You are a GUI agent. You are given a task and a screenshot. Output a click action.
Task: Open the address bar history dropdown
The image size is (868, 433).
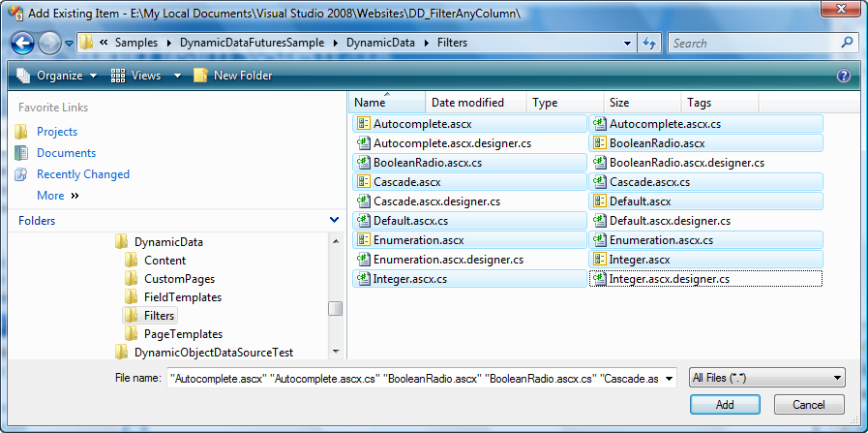click(627, 44)
